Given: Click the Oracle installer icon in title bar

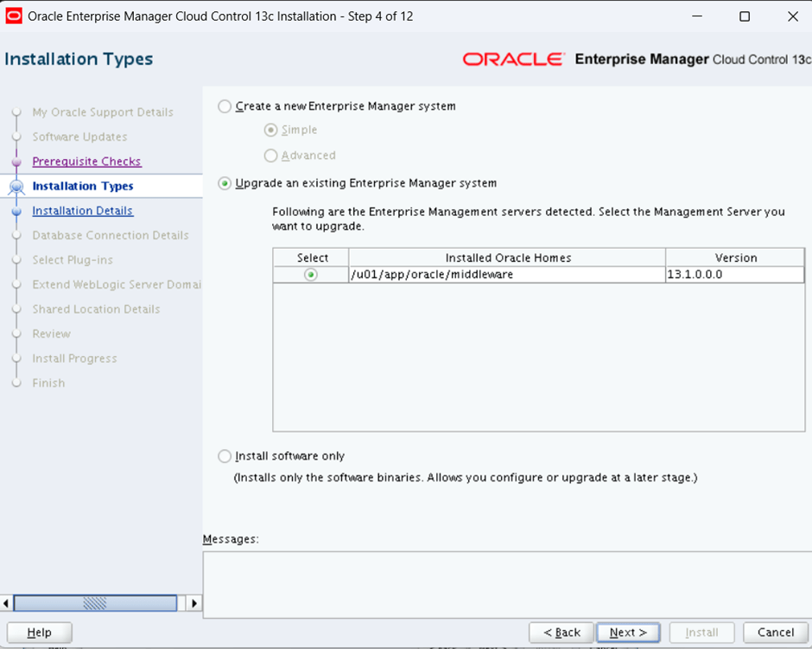Looking at the screenshot, I should (14, 16).
